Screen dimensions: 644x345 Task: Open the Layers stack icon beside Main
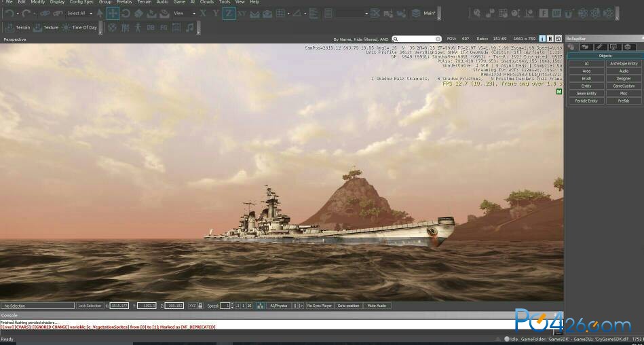click(415, 13)
